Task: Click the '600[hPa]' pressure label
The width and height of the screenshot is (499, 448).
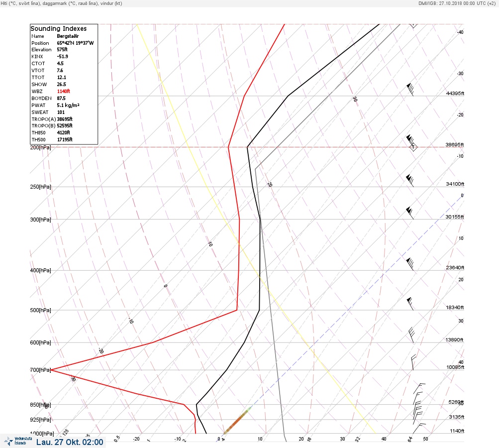Action: point(40,342)
